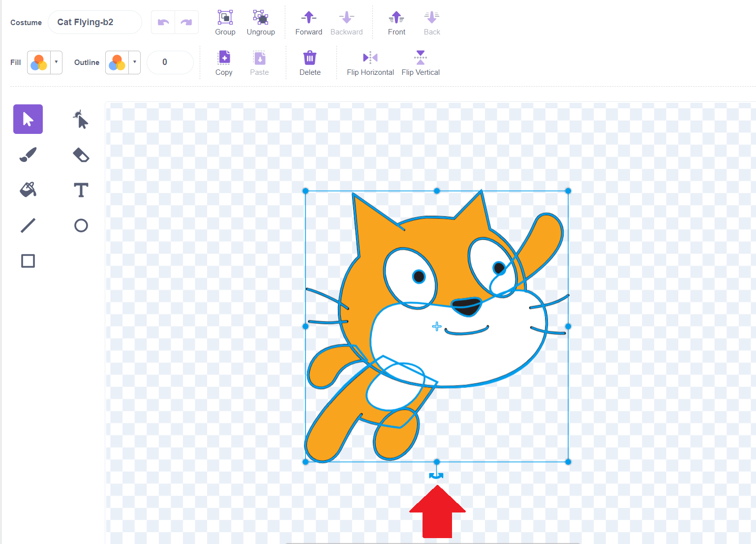Select the Line tool
Screen dimensions: 756x544
pos(28,225)
